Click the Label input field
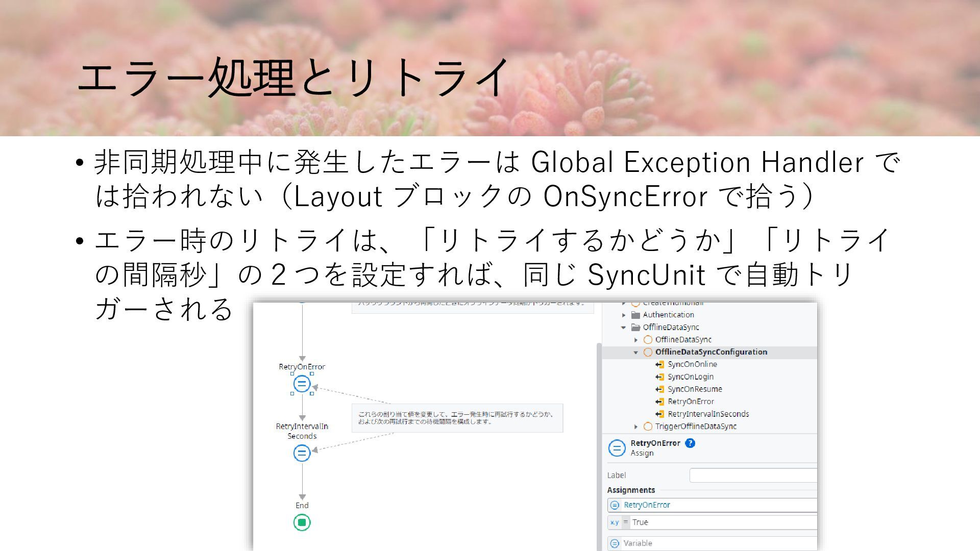Image resolution: width=980 pixels, height=551 pixels. click(x=753, y=475)
